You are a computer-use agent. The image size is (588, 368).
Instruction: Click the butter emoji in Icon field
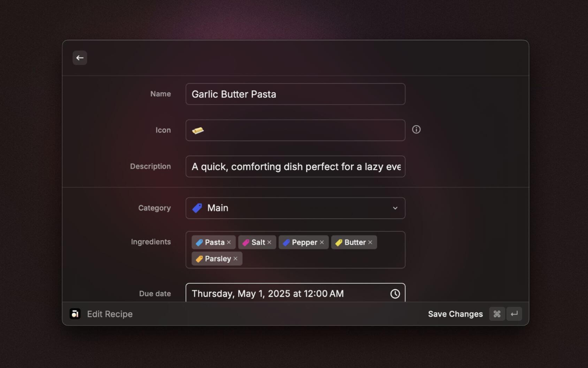coord(198,131)
